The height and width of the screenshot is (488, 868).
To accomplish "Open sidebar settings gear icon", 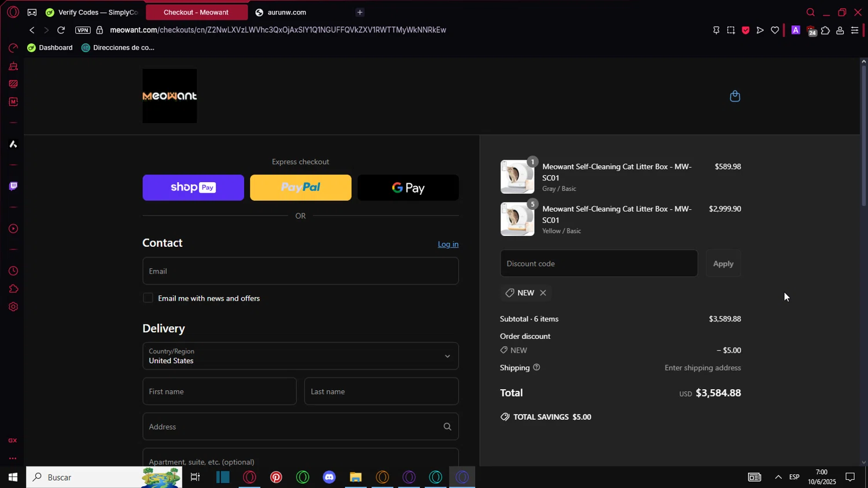I will click(13, 307).
